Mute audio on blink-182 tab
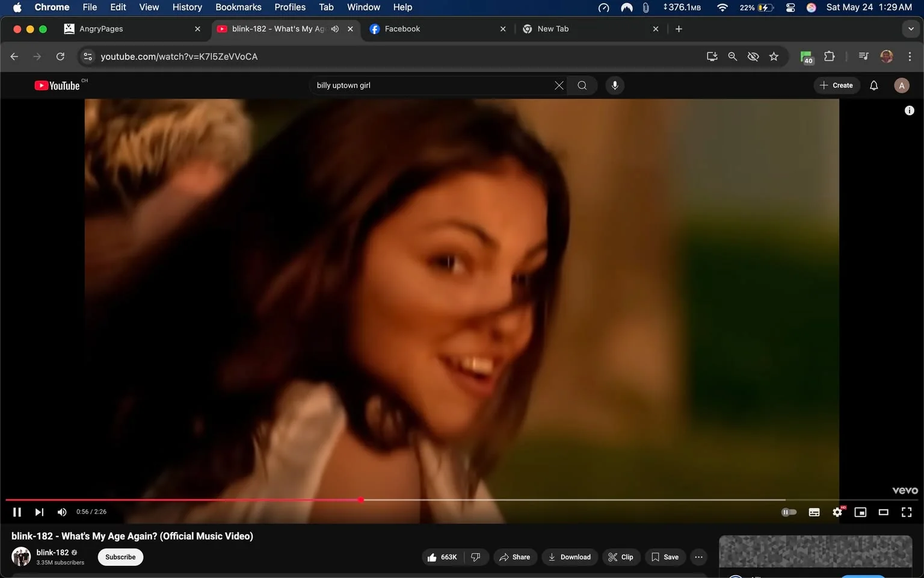This screenshot has width=924, height=578. click(335, 29)
